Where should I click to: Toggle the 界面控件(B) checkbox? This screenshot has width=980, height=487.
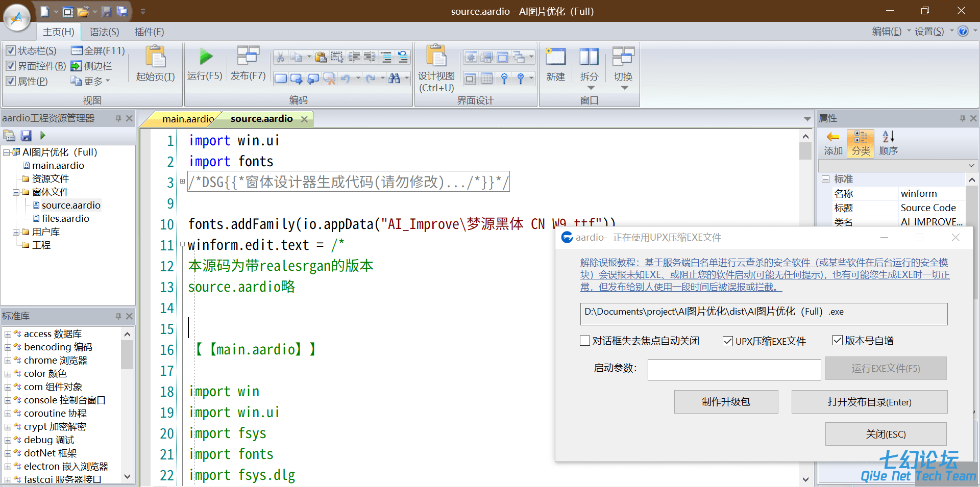(11, 66)
